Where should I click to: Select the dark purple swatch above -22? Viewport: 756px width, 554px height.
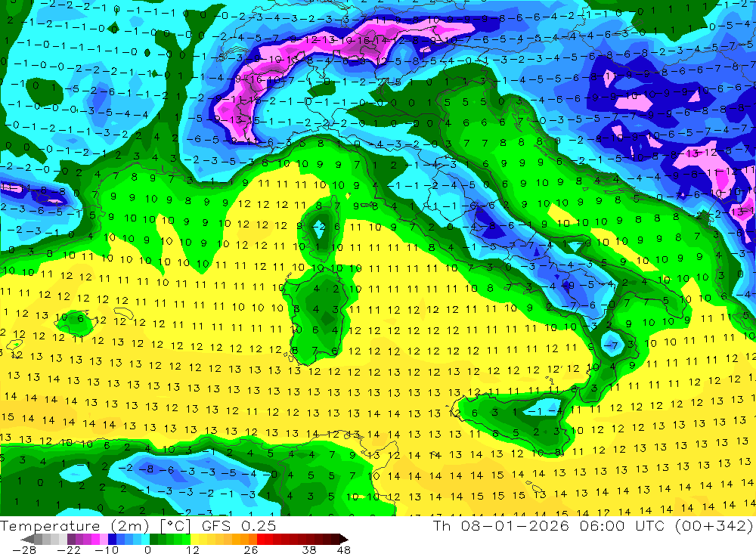click(x=71, y=539)
